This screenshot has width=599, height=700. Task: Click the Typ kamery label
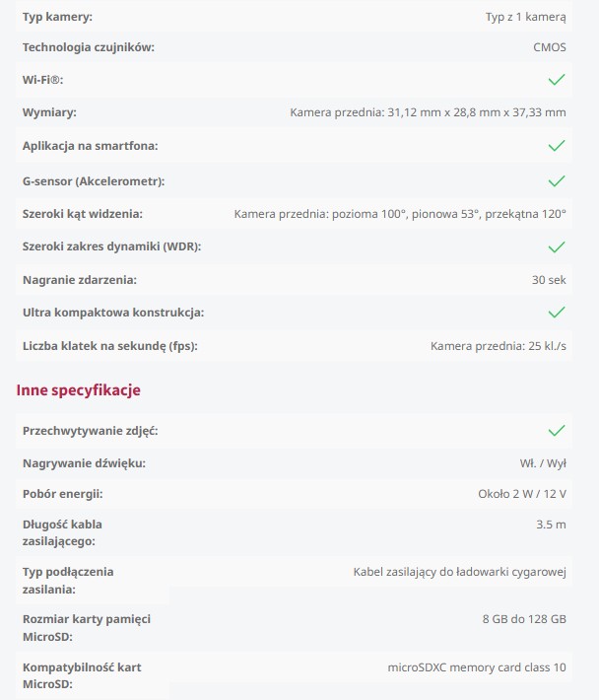[57, 17]
